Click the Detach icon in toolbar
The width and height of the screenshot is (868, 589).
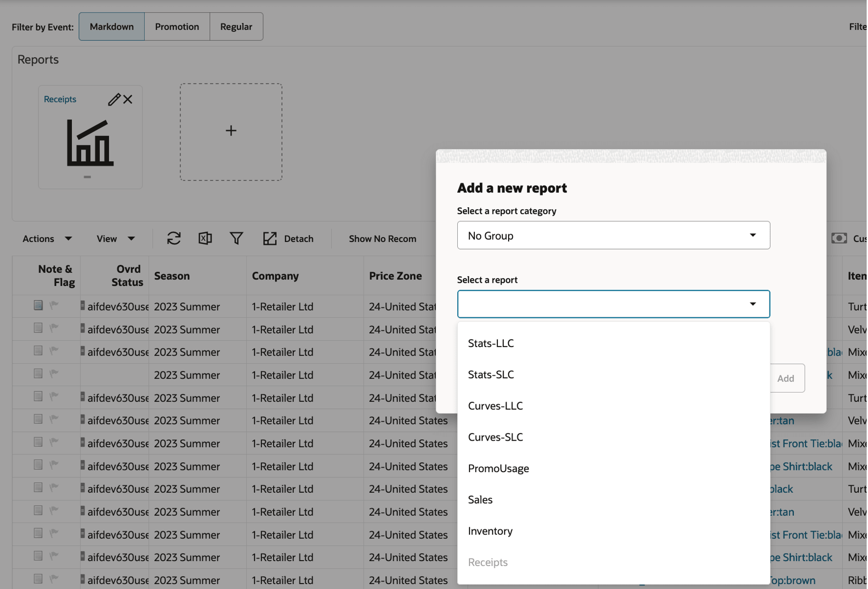(x=270, y=238)
